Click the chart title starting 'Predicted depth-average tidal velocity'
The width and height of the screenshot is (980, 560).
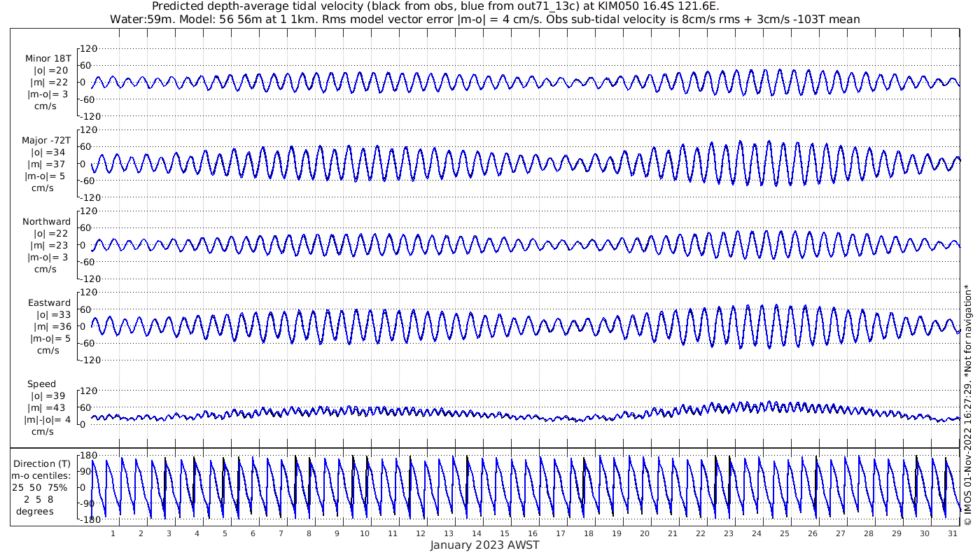435,6
